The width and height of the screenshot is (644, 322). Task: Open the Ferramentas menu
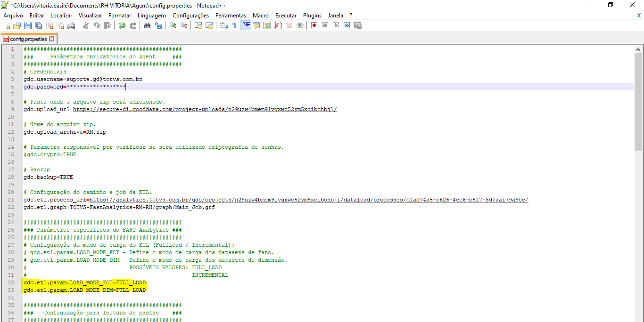point(231,16)
